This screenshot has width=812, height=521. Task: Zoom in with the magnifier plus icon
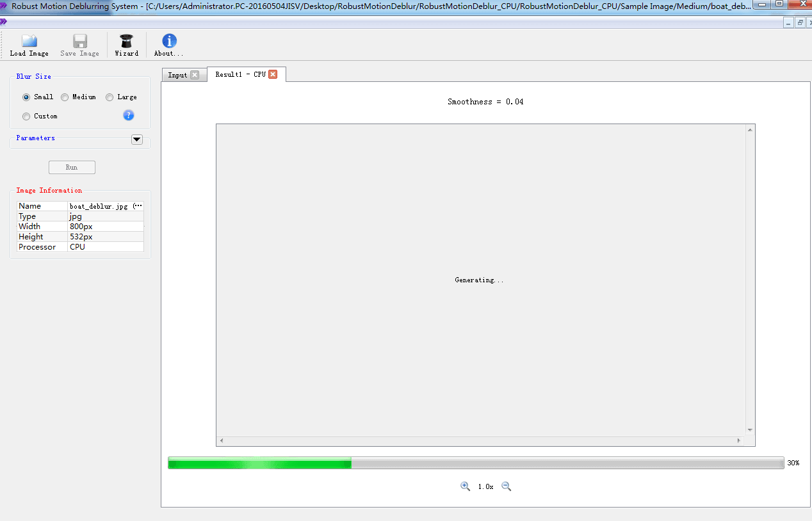pos(466,486)
